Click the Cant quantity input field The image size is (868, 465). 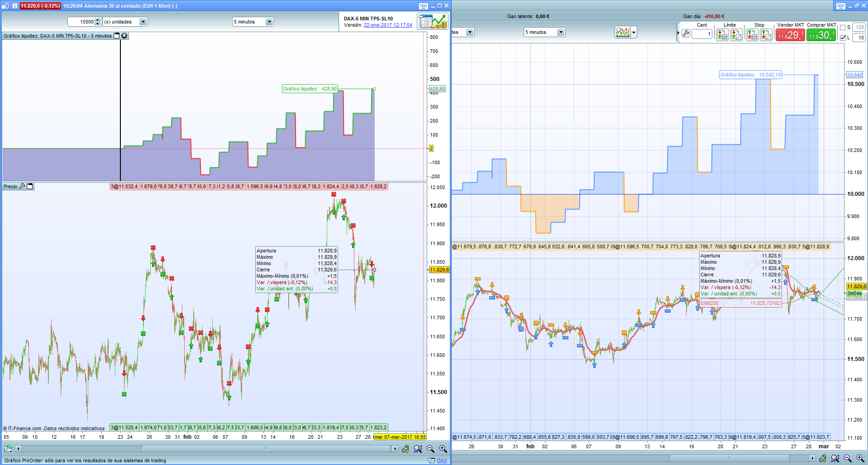(702, 34)
